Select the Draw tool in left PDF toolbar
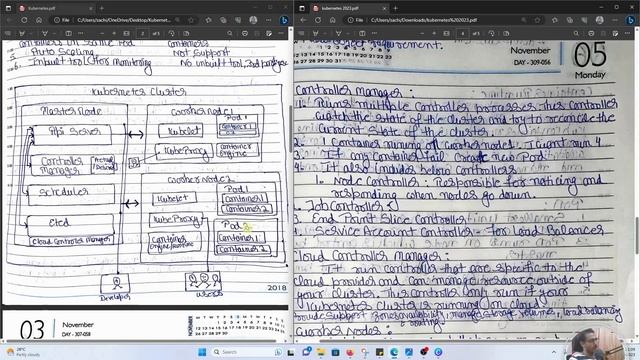The image size is (640, 360). [x=22, y=33]
